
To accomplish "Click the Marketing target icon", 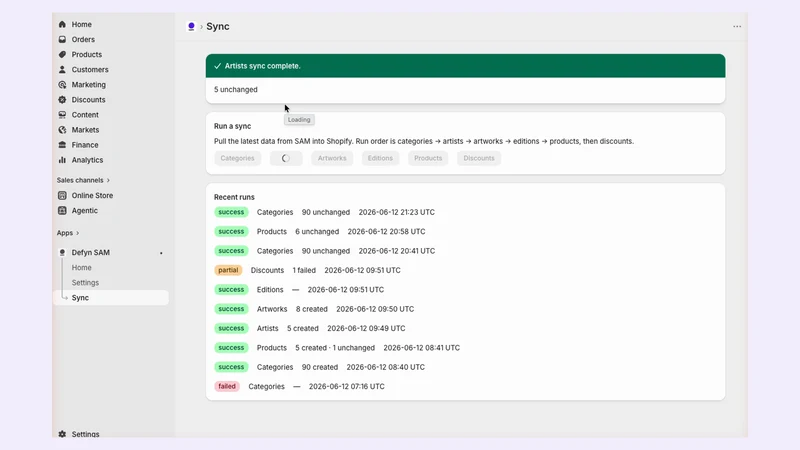I will point(62,85).
